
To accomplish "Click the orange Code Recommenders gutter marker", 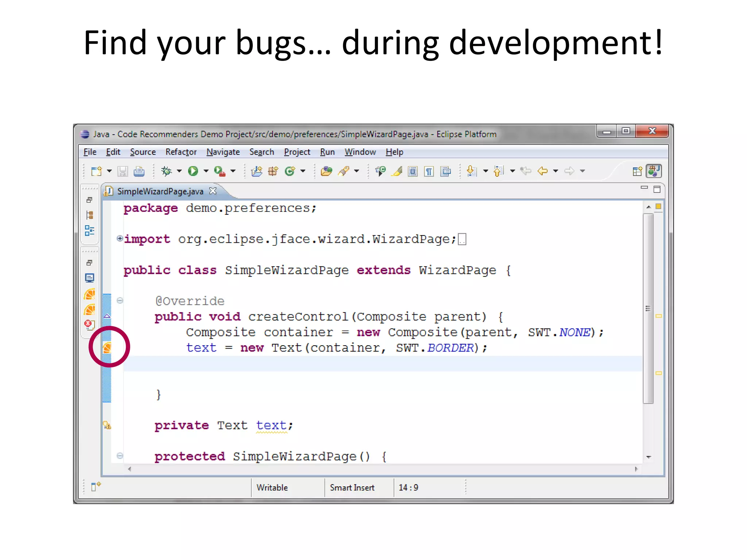I will pyautogui.click(x=107, y=347).
